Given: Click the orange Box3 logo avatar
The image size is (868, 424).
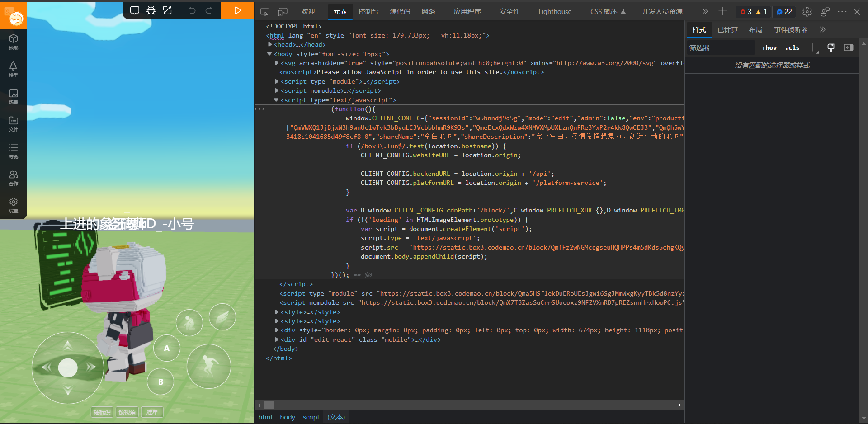Looking at the screenshot, I should coord(16,18).
